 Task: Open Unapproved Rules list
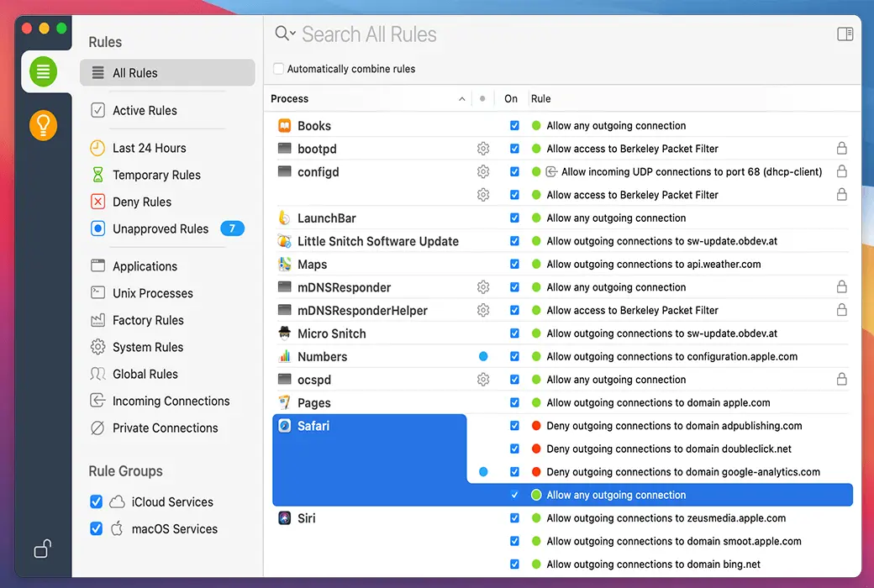160,228
